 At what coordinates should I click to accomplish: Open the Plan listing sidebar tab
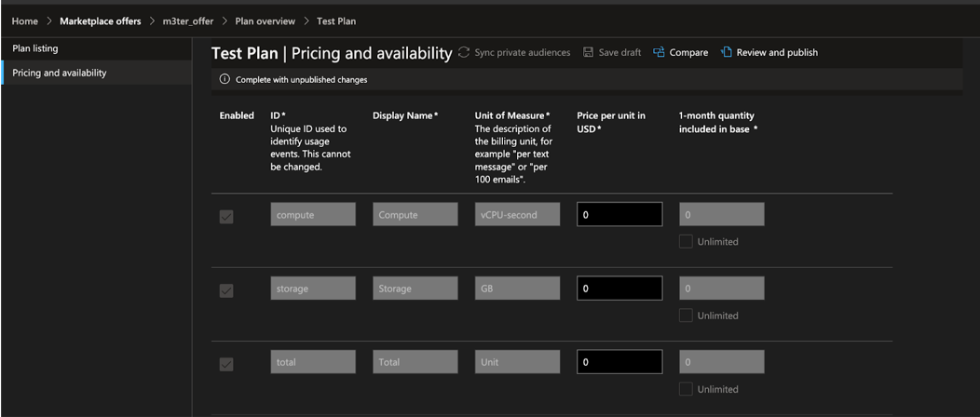click(35, 48)
